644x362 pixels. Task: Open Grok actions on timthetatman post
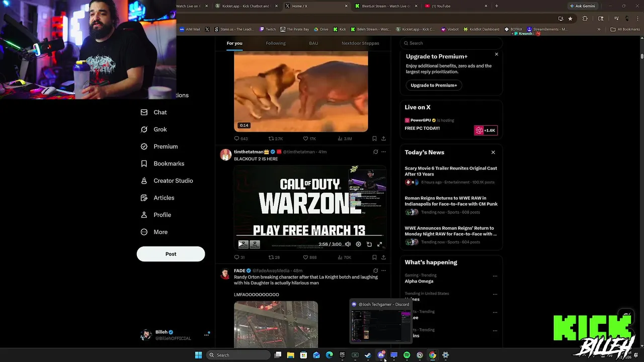point(375,152)
